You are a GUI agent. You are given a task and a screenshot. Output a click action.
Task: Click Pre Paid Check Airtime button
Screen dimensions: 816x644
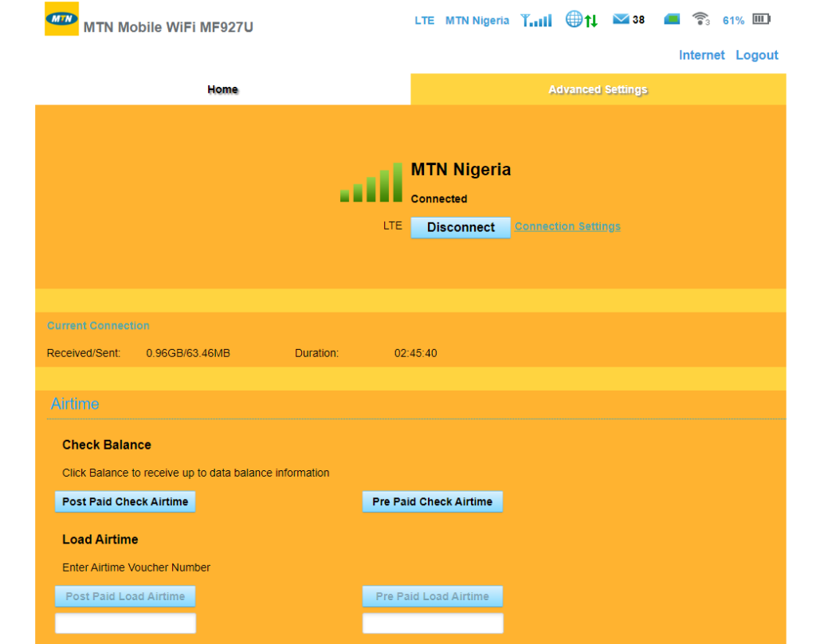point(432,501)
